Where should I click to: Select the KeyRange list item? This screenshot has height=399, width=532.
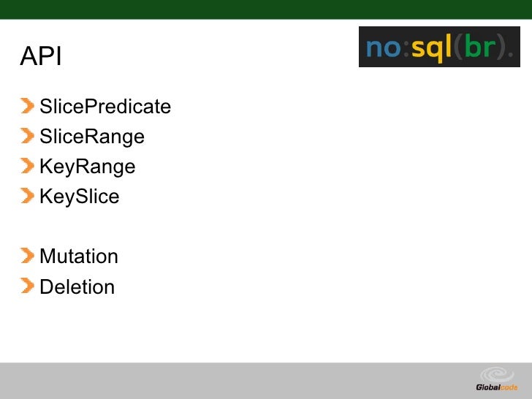click(x=88, y=167)
